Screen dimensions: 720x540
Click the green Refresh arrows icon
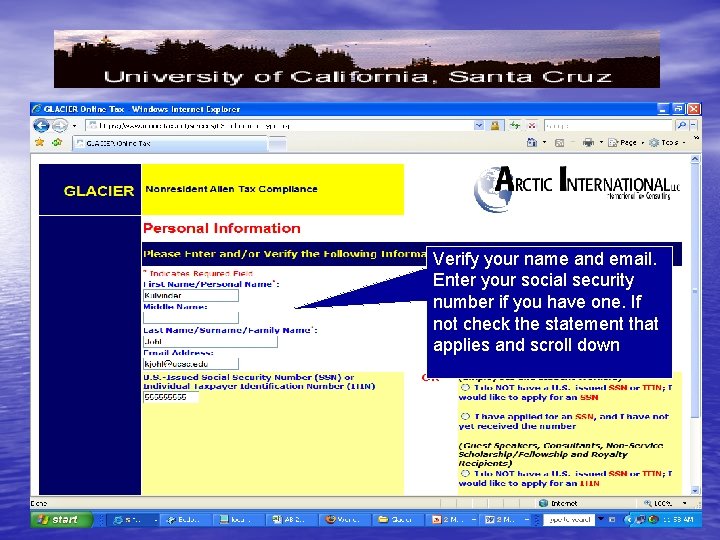pos(515,125)
